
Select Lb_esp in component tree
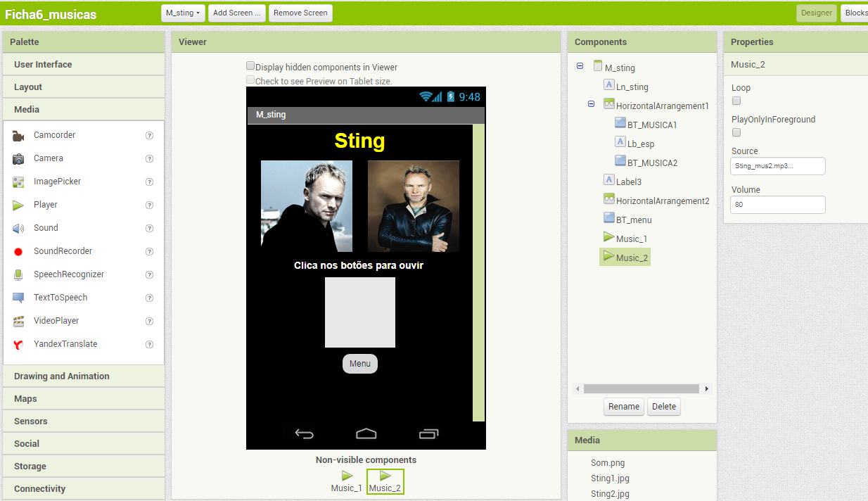641,144
